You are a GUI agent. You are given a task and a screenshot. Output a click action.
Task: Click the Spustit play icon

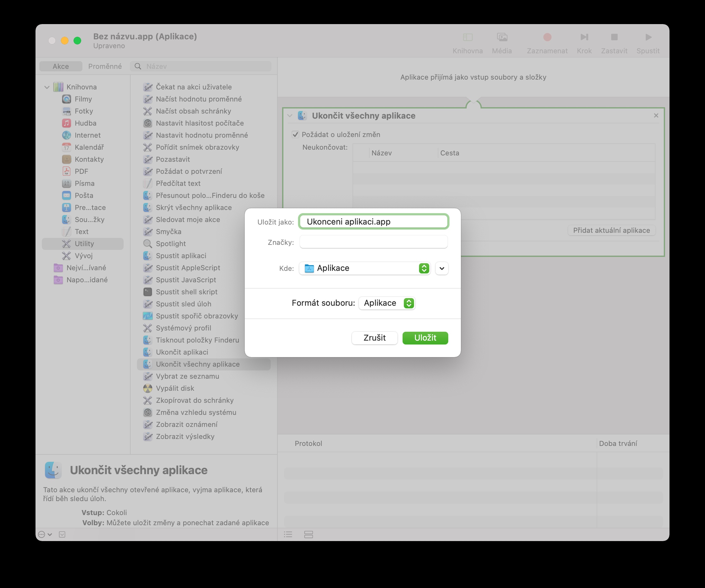coord(648,37)
